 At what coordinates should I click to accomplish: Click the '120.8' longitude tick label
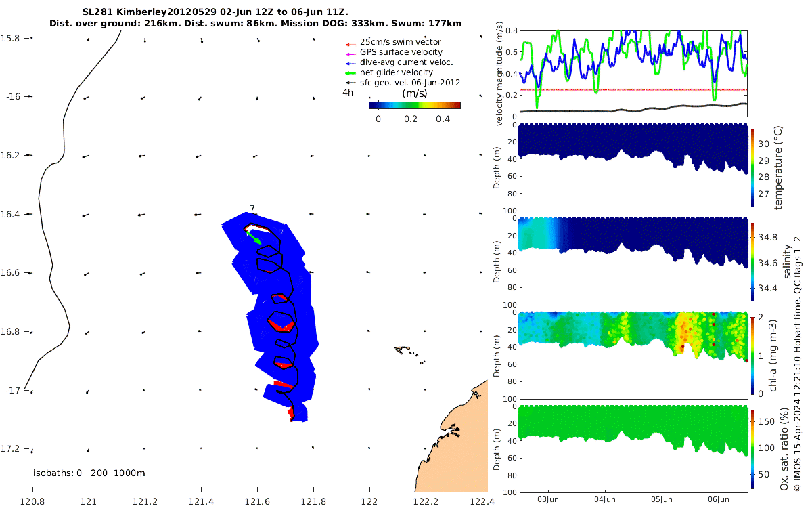[32, 501]
